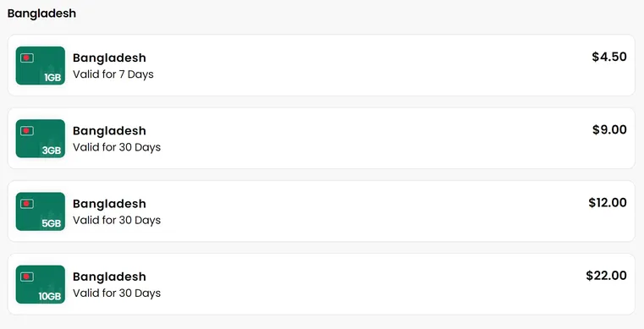Click the Bangladesh flag on 3GB card

tap(27, 131)
